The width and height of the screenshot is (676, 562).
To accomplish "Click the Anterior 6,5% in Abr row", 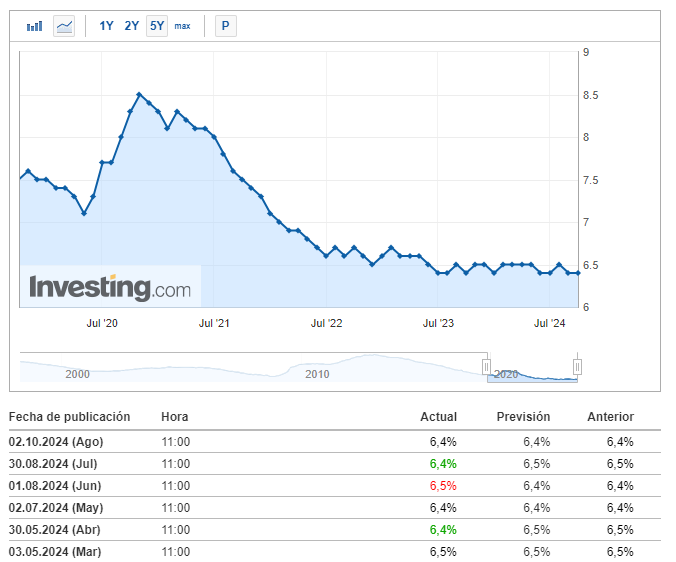I will (620, 530).
